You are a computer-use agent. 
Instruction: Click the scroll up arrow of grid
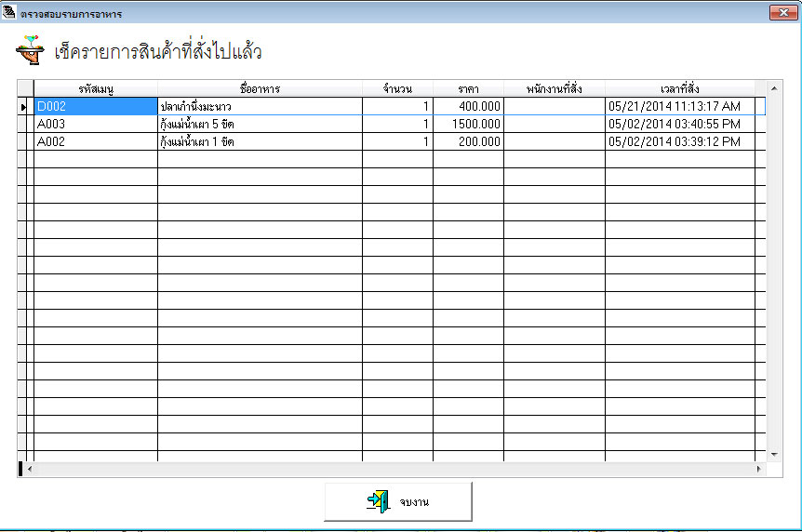[x=774, y=88]
